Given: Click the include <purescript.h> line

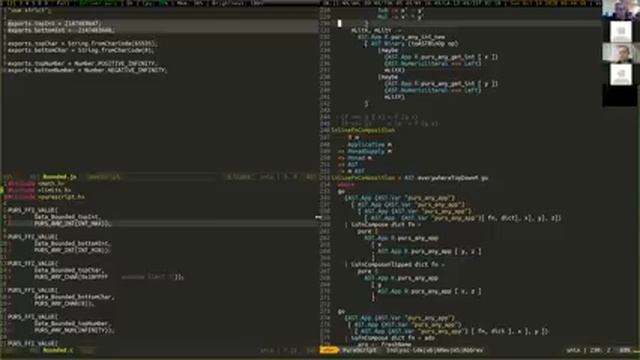Looking at the screenshot, I should click(x=46, y=197).
